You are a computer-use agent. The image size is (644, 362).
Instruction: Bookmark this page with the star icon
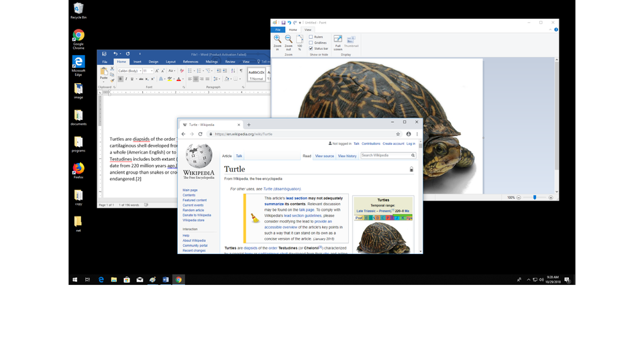tap(398, 134)
